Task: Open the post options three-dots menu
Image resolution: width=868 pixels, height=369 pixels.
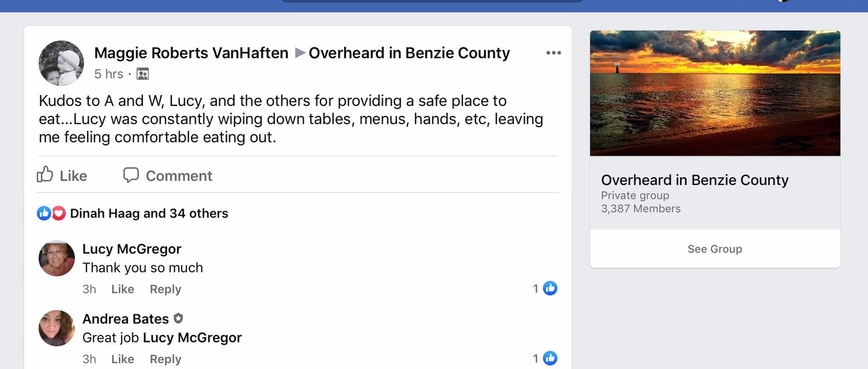Action: pos(553,53)
